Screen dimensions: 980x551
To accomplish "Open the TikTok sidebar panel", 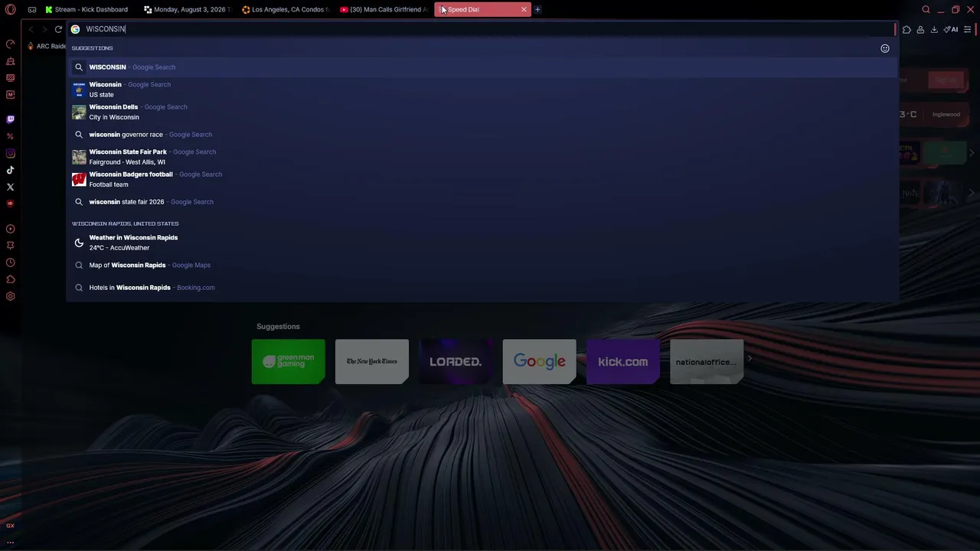I will [x=10, y=170].
